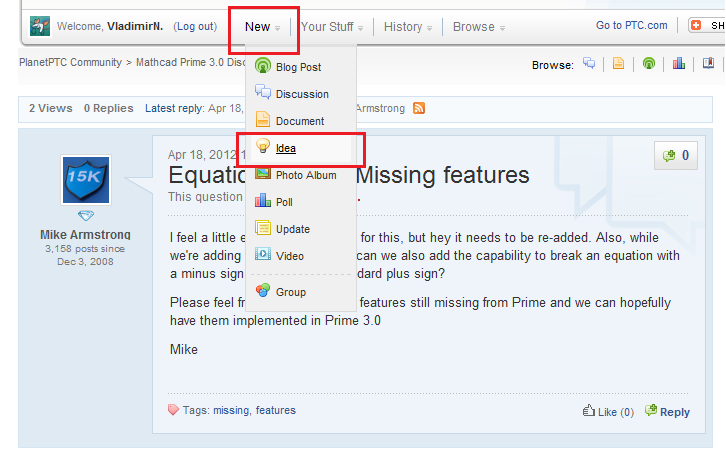Viewport: 726px width, 455px height.
Task: Open the New dropdown menu
Action: (x=263, y=27)
